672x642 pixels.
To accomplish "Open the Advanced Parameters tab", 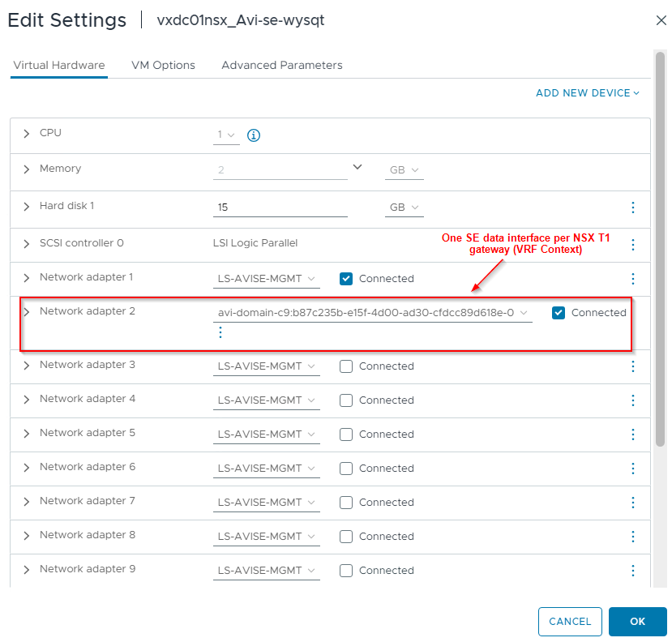I will tap(282, 65).
